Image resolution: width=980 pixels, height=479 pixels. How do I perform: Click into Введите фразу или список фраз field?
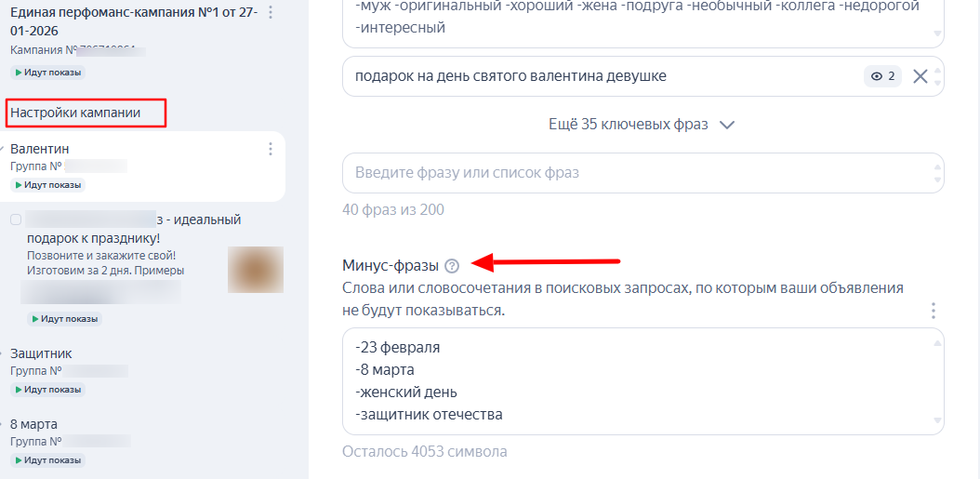632,173
